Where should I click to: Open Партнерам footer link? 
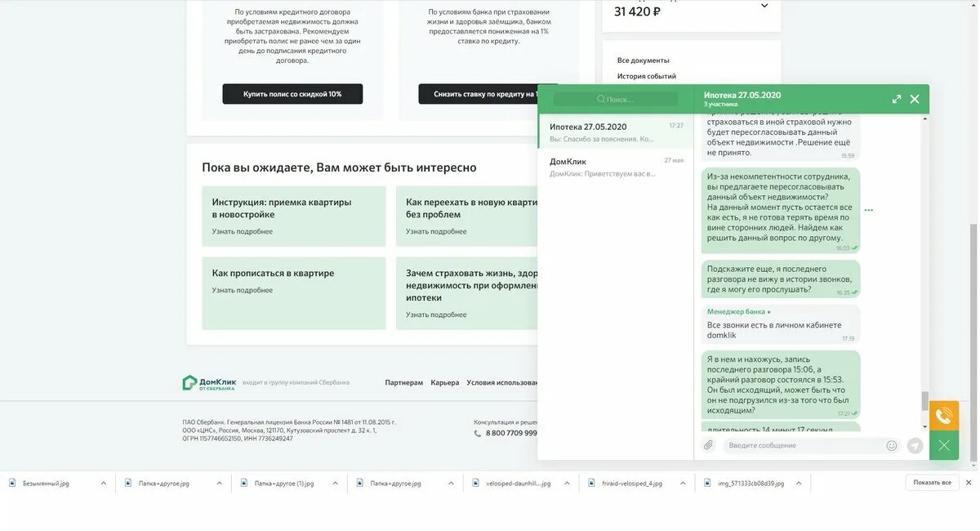404,382
